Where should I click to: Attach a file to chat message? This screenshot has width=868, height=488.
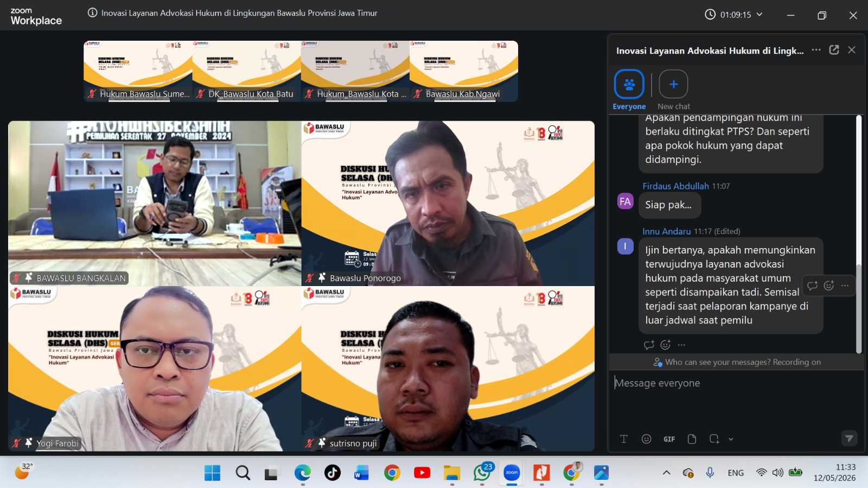[692, 439]
